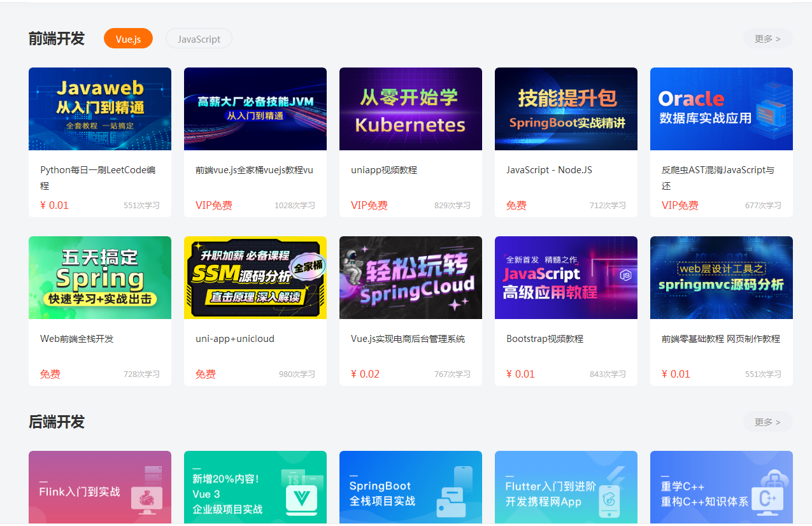Open the 轻松玩转SpringCloud thumbnail

point(411,278)
